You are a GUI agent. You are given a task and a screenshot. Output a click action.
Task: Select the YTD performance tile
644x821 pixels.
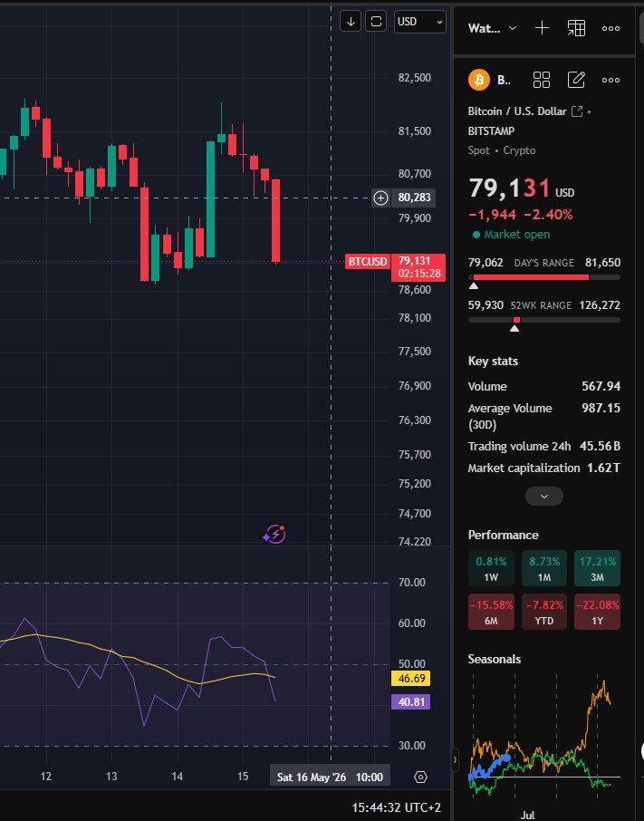pos(544,612)
